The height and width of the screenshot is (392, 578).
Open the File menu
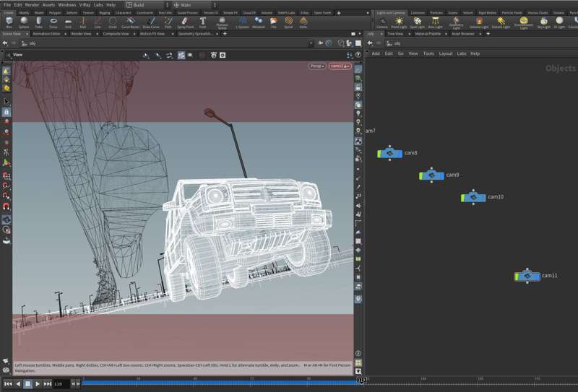tap(7, 5)
